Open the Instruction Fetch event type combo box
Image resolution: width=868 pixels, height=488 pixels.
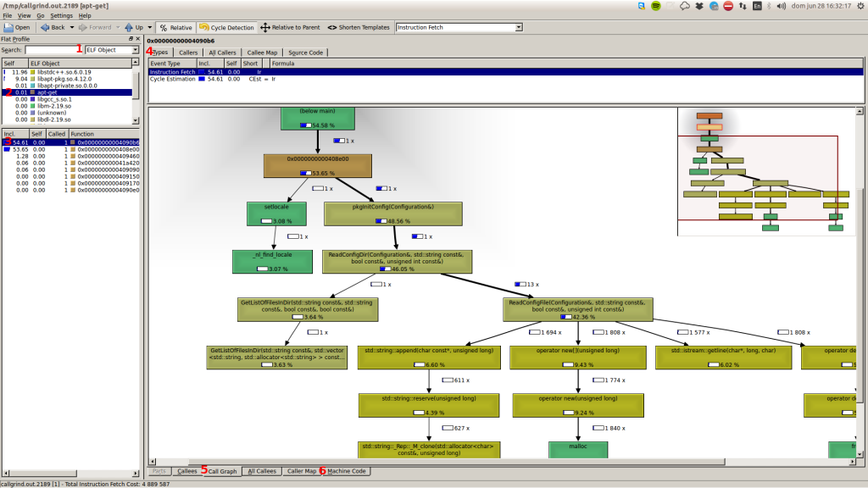coord(459,27)
